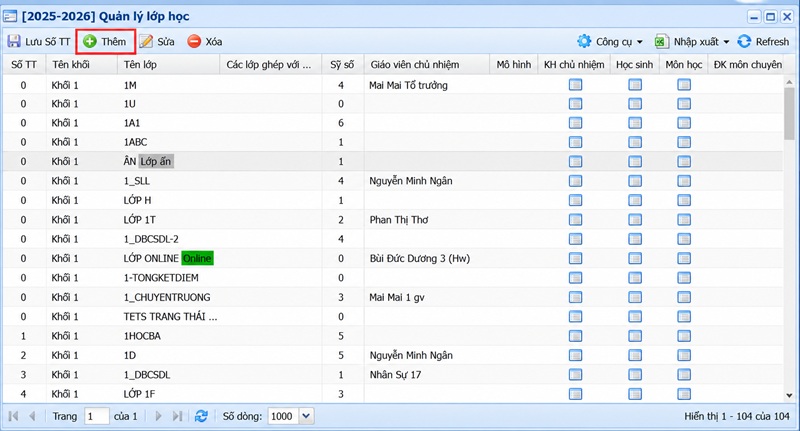800x431 pixels.
Task: Open Học sinh icon for class 1U
Action: 635,104
